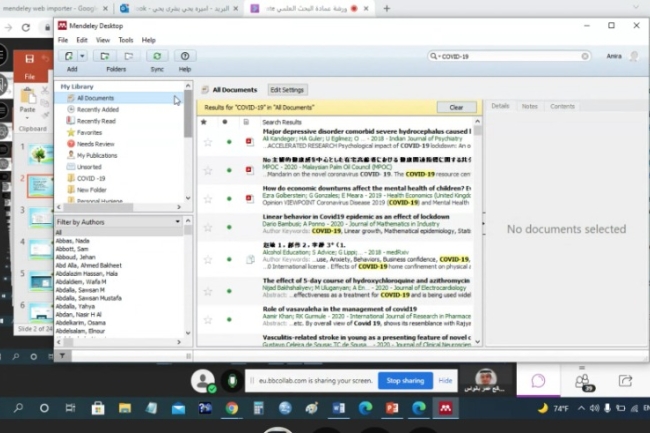
Task: Switch to the Notes tab
Action: [529, 106]
